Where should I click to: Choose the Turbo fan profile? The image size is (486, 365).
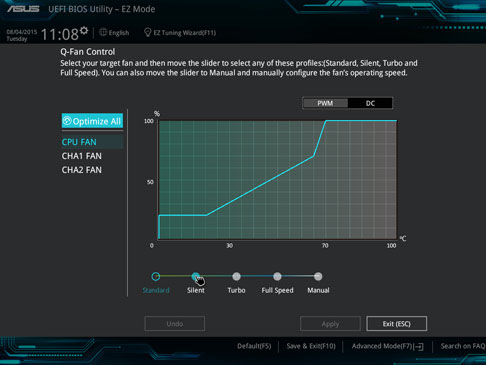(x=236, y=276)
